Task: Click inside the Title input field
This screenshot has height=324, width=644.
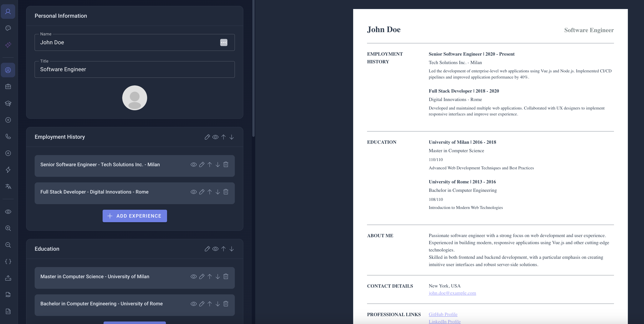Action: pyautogui.click(x=135, y=69)
